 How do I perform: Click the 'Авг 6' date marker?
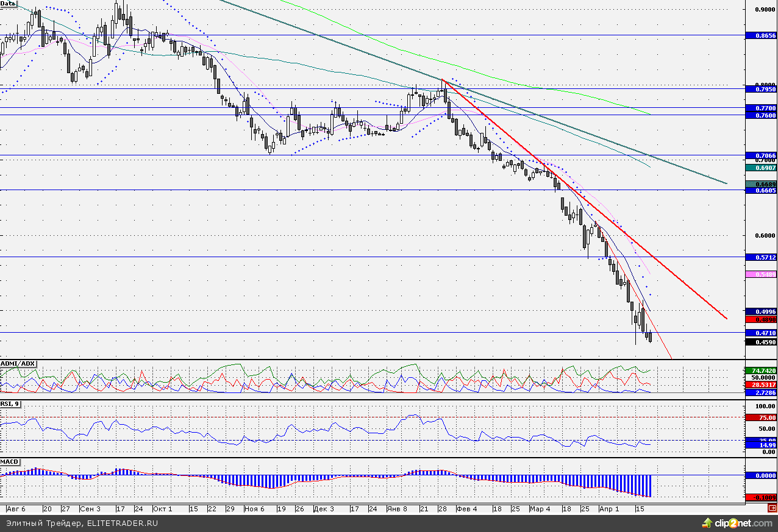pos(16,508)
